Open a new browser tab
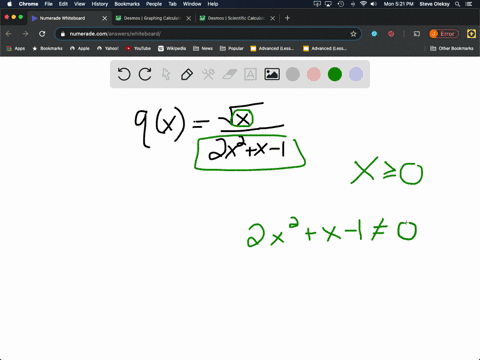 point(287,18)
